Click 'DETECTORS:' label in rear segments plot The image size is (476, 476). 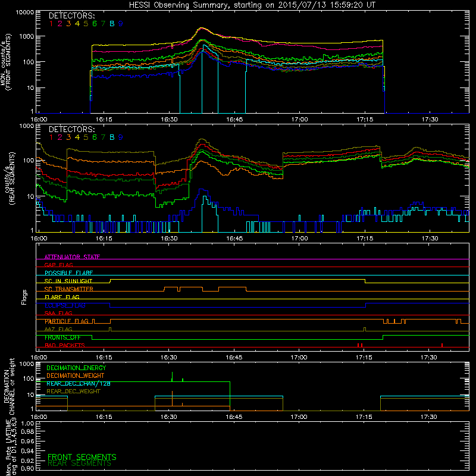(x=71, y=129)
